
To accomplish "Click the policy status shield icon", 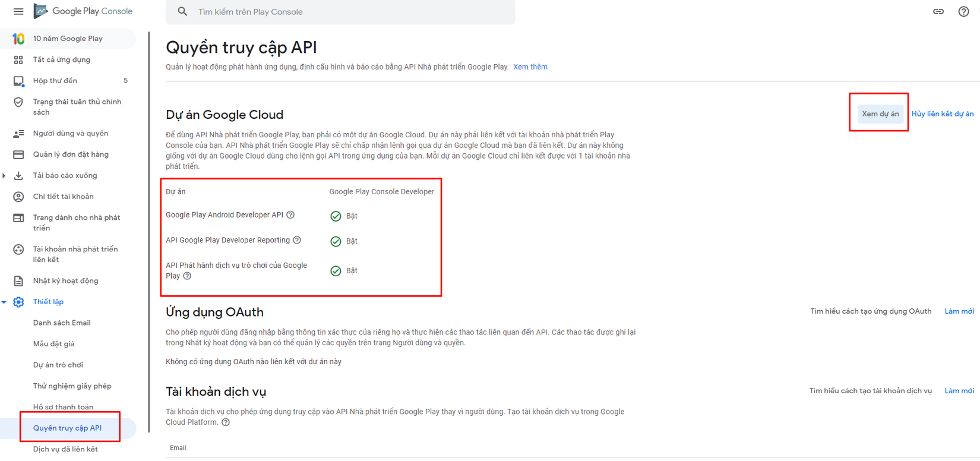I will [x=18, y=102].
